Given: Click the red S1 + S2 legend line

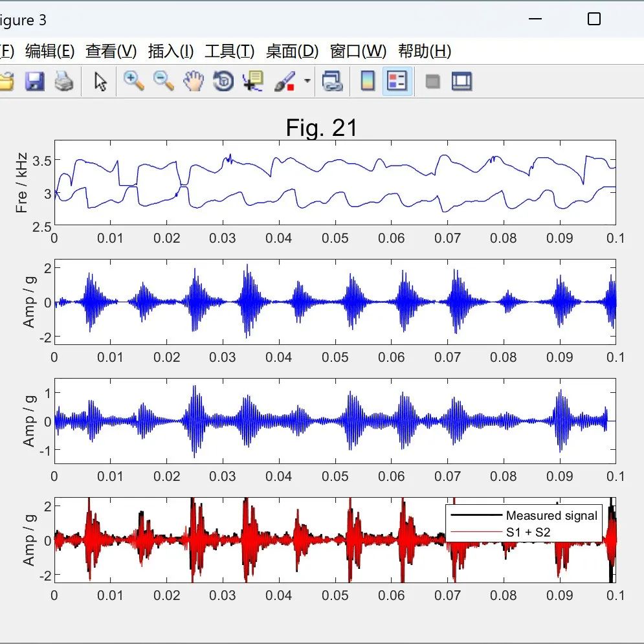Looking at the screenshot, I should pos(476,532).
